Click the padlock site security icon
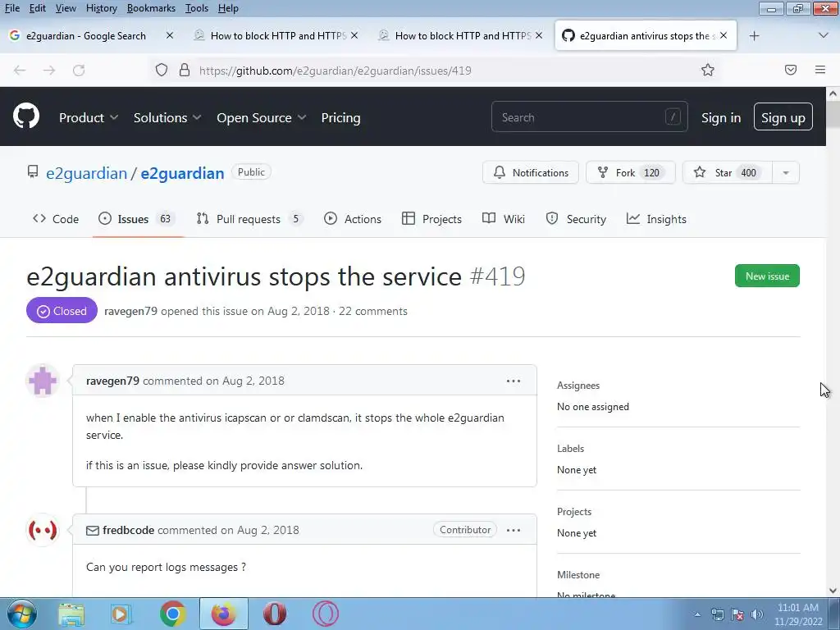The width and height of the screenshot is (840, 630). pyautogui.click(x=185, y=71)
